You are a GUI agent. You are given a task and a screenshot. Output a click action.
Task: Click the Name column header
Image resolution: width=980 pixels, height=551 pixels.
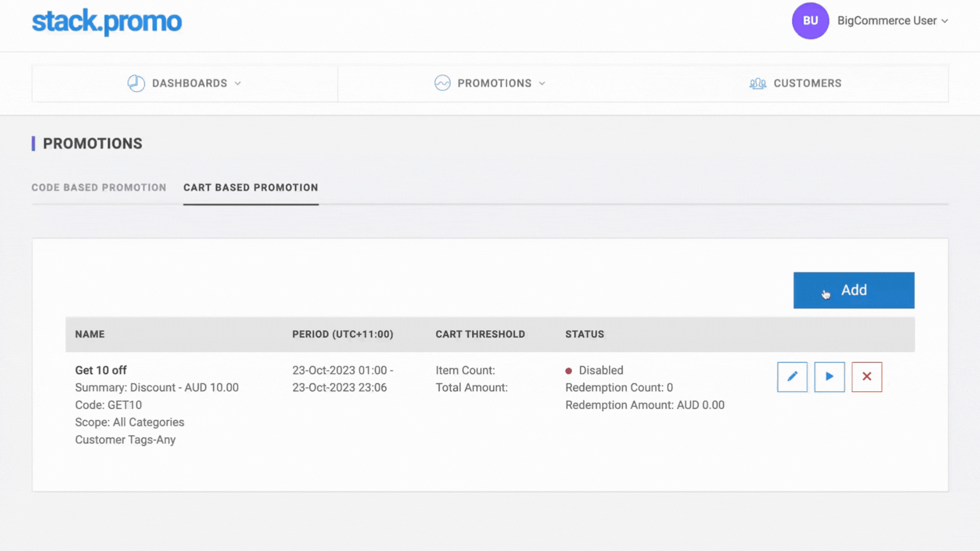pyautogui.click(x=90, y=334)
